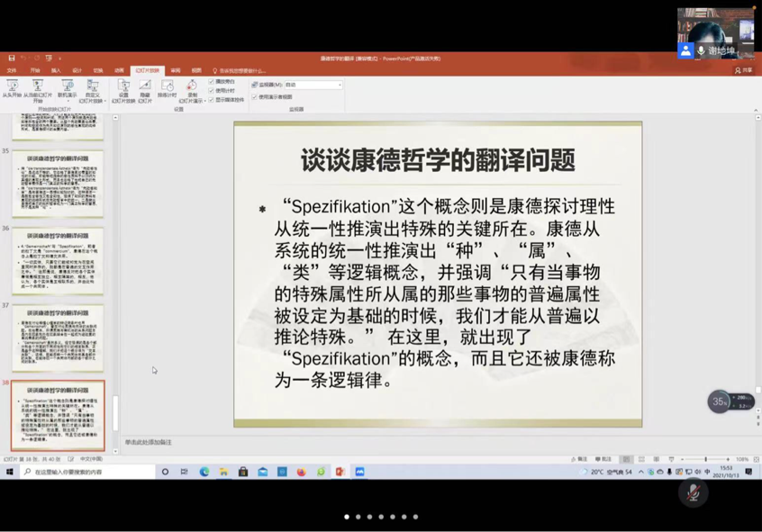Click 设置幻灯片放映 (Set Up Slide Show) icon

click(x=123, y=88)
